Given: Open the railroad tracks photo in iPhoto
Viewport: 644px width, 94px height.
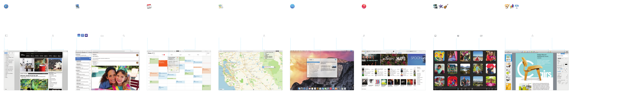Looking at the screenshot, I should point(478,56).
